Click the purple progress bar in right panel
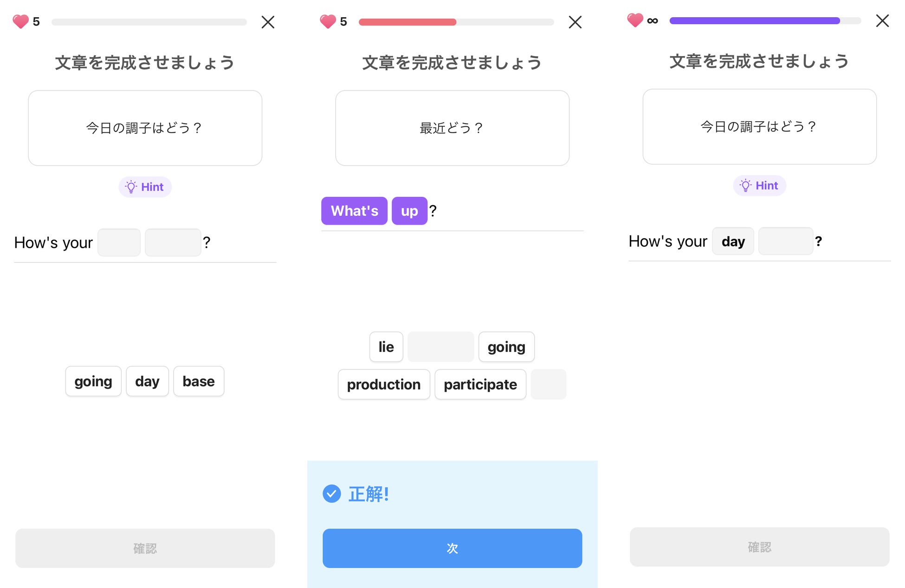This screenshot has height=588, width=905. point(755,21)
